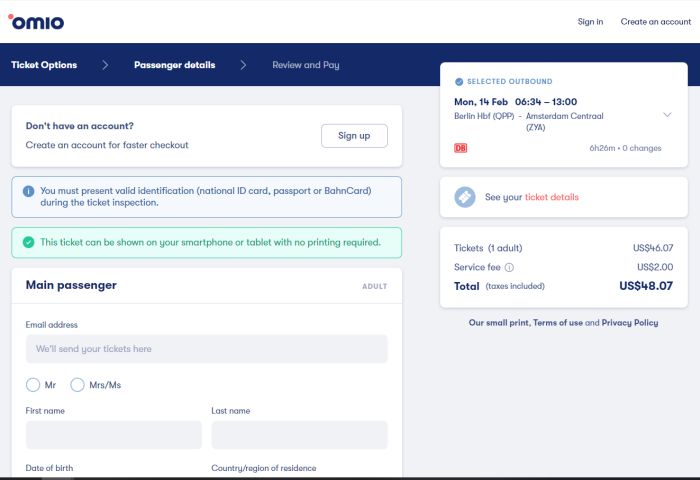The image size is (700, 480).
Task: Open Our small print link
Action: pyautogui.click(x=499, y=322)
